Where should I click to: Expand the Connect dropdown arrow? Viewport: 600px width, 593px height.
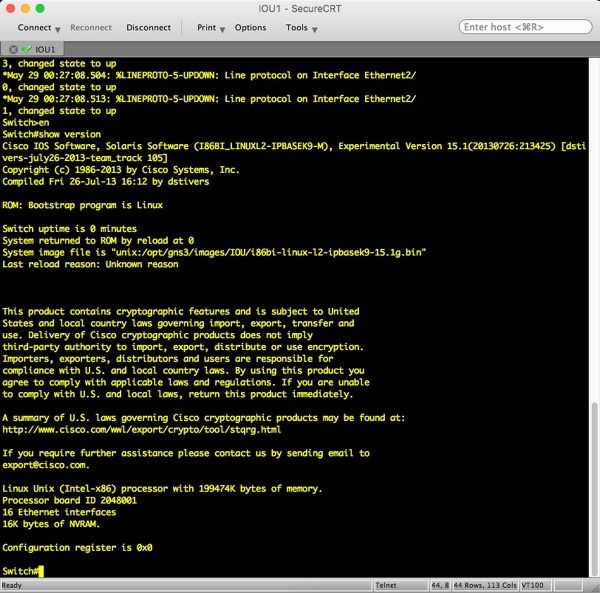click(58, 29)
